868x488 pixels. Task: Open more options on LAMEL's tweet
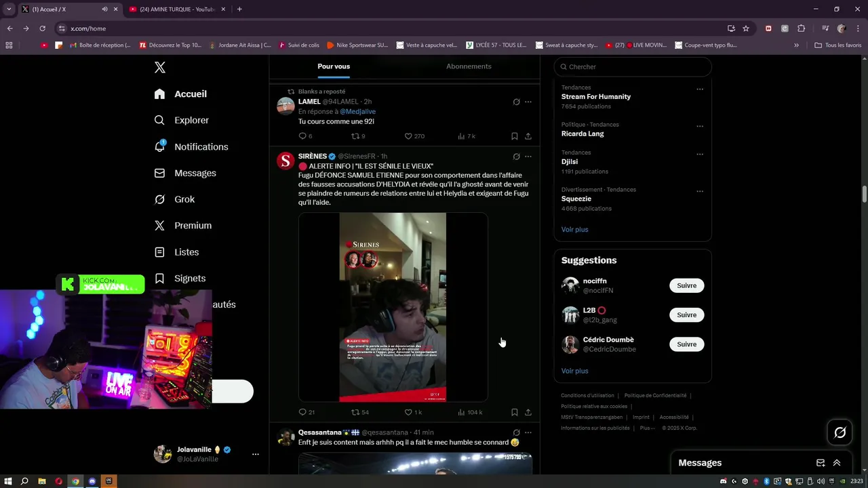pos(528,102)
